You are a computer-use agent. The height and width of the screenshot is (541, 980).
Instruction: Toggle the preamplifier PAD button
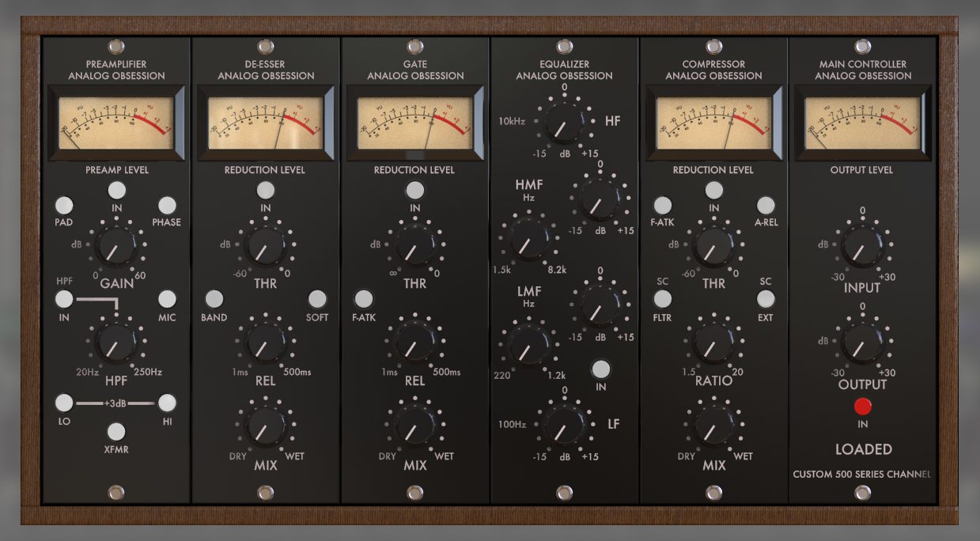pos(64,206)
